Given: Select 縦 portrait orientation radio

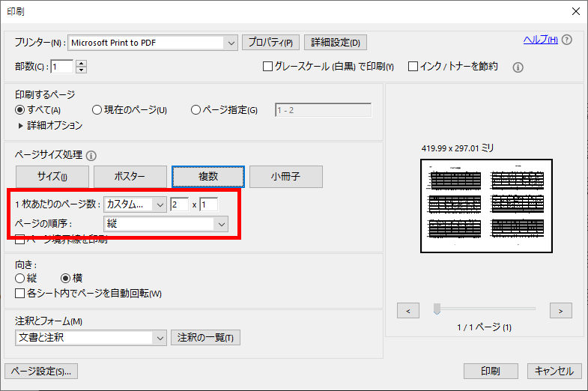Looking at the screenshot, I should click(x=20, y=278).
